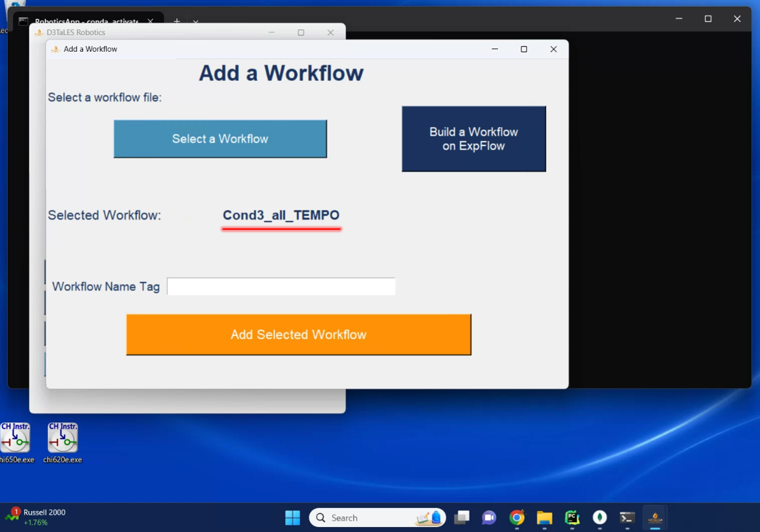Open Windows Terminal from the taskbar
Viewport: 760px width, 532px height.
[628, 518]
